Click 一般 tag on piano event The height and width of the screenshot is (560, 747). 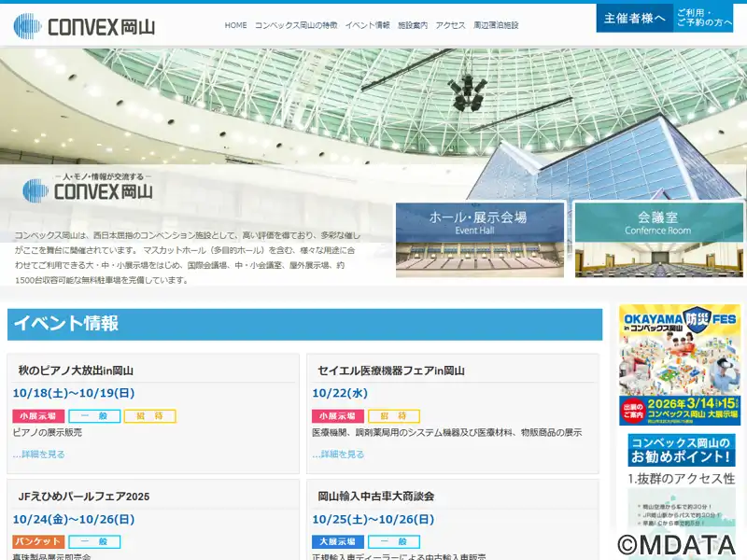[94, 416]
